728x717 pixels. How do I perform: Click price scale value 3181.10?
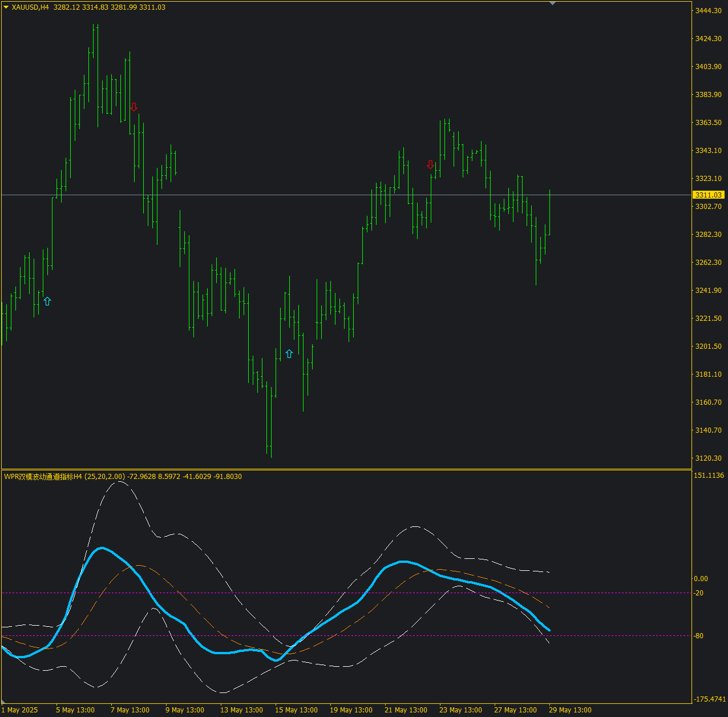pos(708,374)
